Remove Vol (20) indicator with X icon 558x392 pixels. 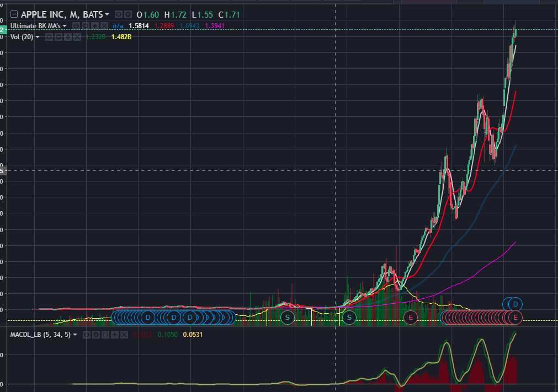point(77,37)
